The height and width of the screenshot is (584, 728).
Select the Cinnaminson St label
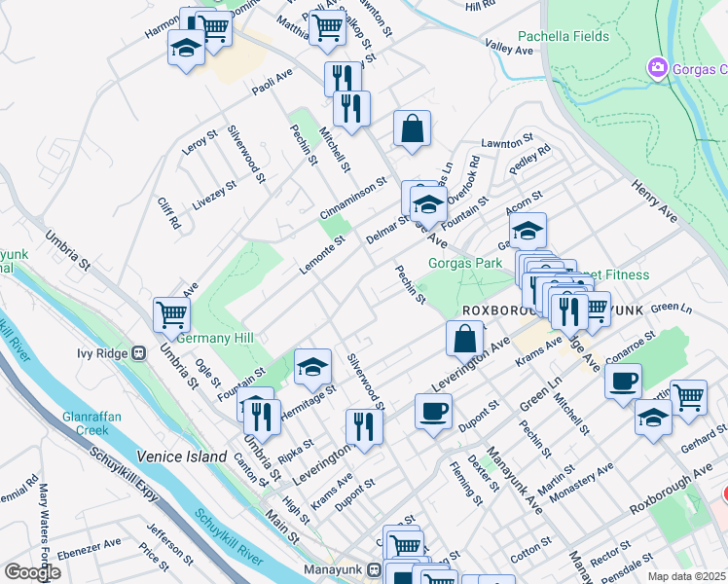click(x=353, y=198)
